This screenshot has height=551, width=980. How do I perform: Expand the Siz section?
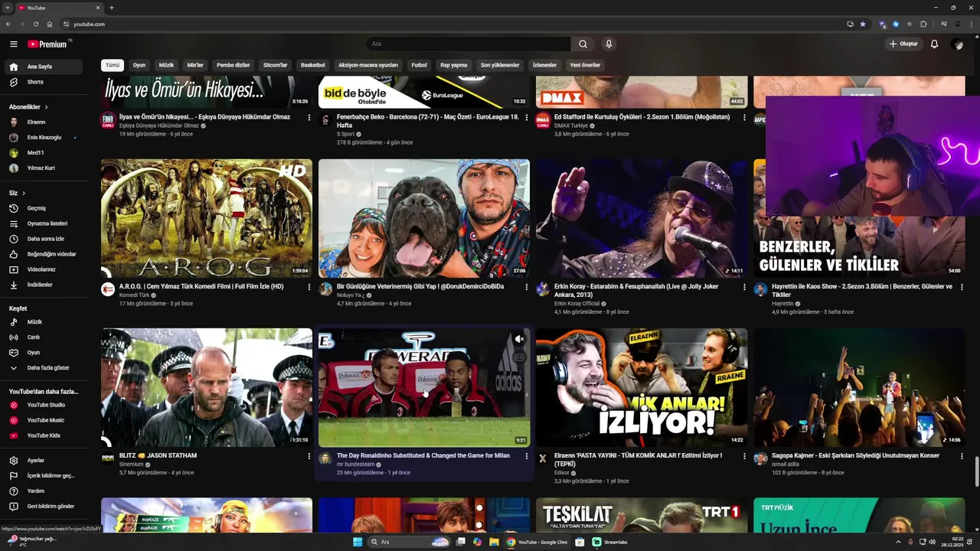[x=17, y=193]
